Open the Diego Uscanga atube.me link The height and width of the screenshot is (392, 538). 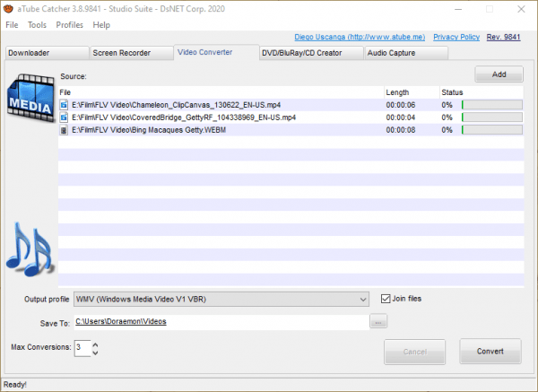pos(360,37)
